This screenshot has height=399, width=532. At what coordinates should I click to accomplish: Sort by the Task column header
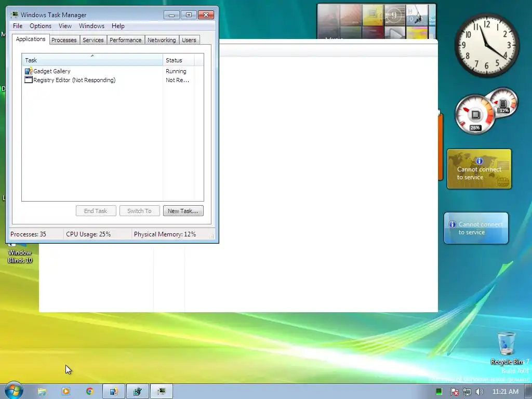tap(92, 60)
